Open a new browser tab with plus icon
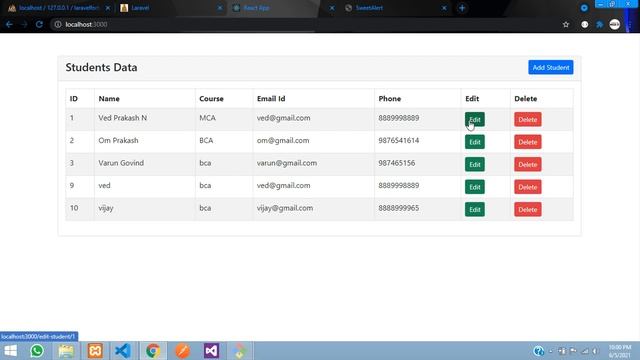 (462, 8)
